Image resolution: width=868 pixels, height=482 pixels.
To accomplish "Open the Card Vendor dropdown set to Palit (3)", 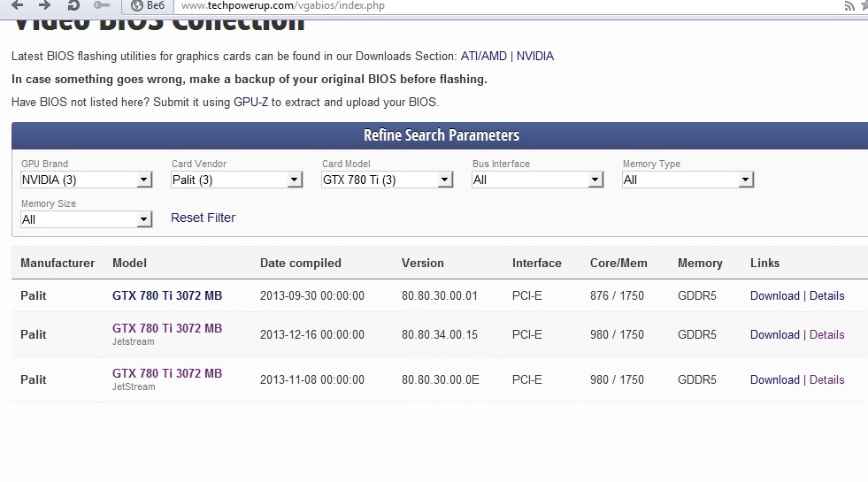I will click(237, 180).
